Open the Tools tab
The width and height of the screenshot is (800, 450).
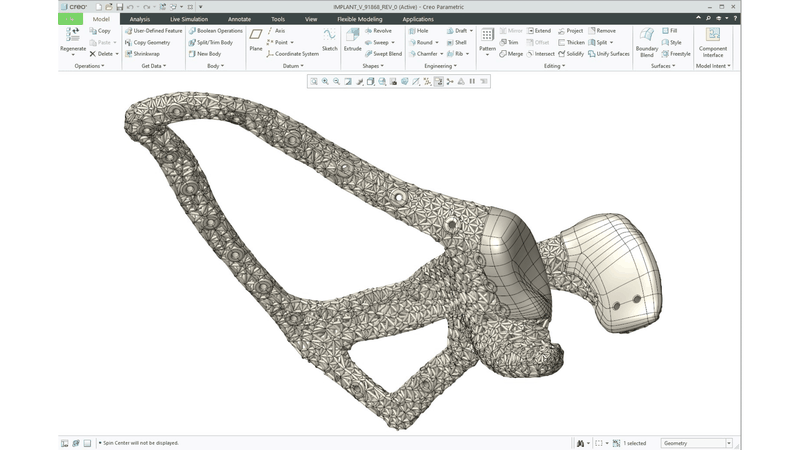click(x=278, y=19)
